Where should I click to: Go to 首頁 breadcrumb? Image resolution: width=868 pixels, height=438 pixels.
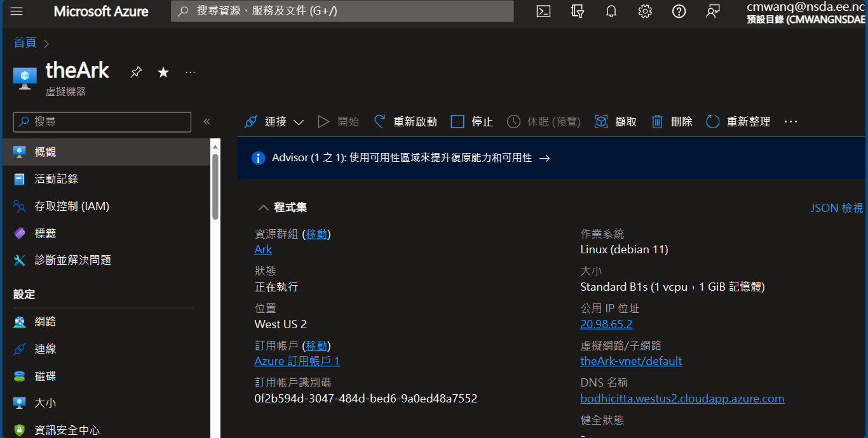pos(25,43)
